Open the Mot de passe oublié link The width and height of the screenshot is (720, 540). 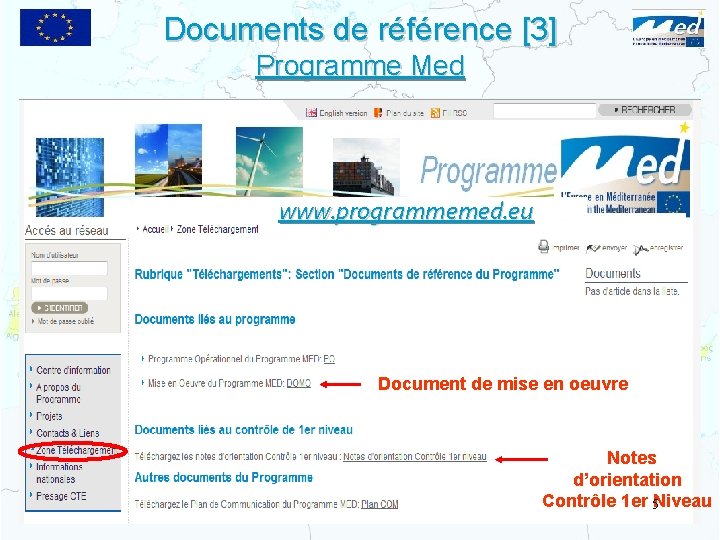tap(66, 321)
